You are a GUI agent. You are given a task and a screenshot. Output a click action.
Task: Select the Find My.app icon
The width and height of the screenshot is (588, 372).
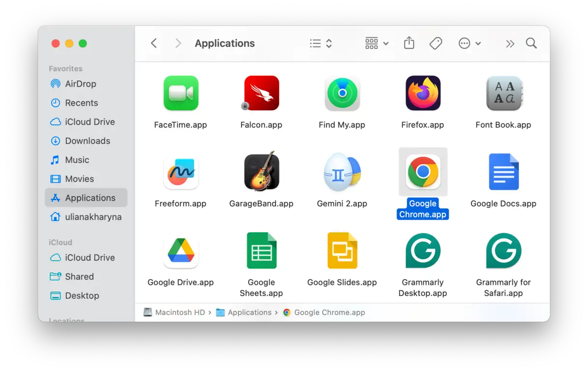(x=342, y=93)
